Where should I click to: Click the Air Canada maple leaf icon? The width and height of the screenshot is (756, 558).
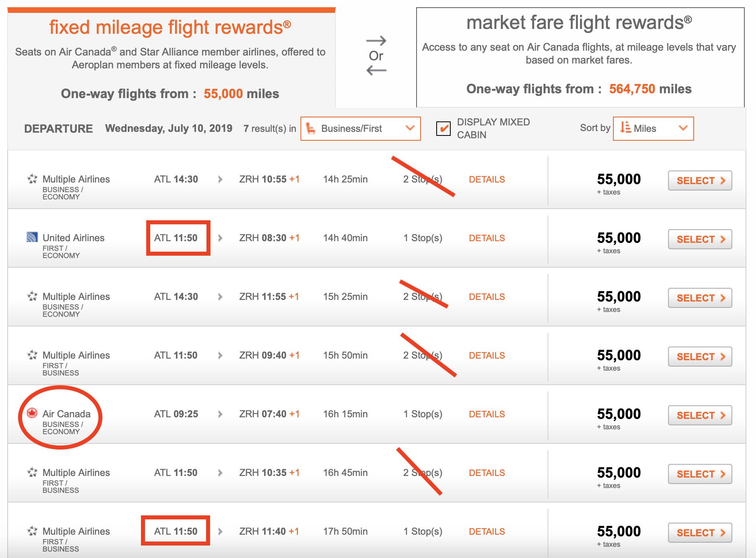click(x=32, y=413)
